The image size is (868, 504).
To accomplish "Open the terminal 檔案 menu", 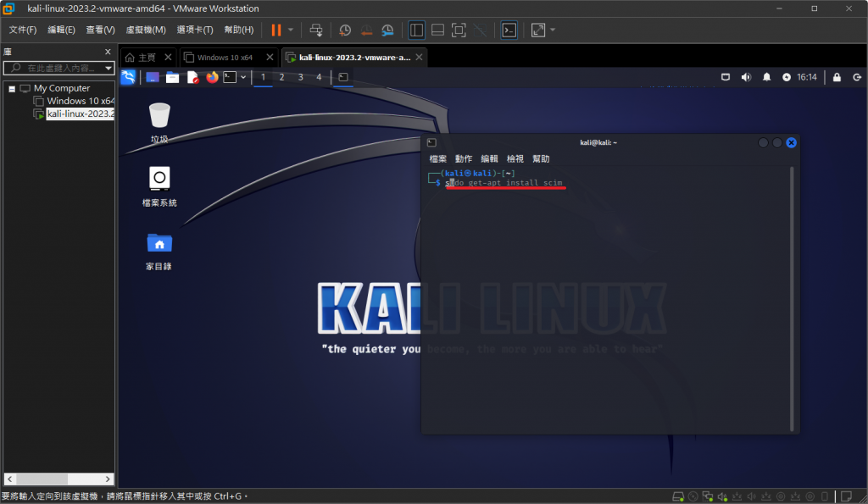I will click(438, 158).
